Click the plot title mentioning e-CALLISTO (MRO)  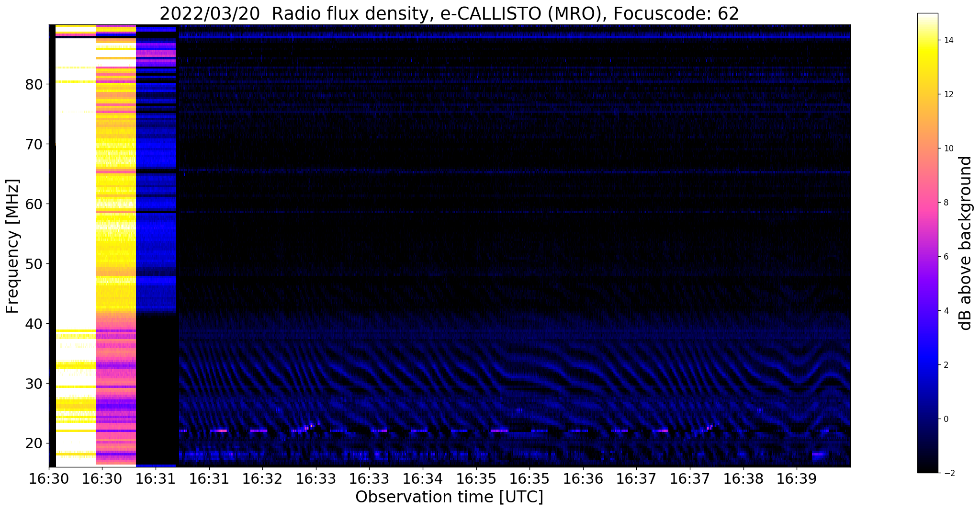click(449, 13)
